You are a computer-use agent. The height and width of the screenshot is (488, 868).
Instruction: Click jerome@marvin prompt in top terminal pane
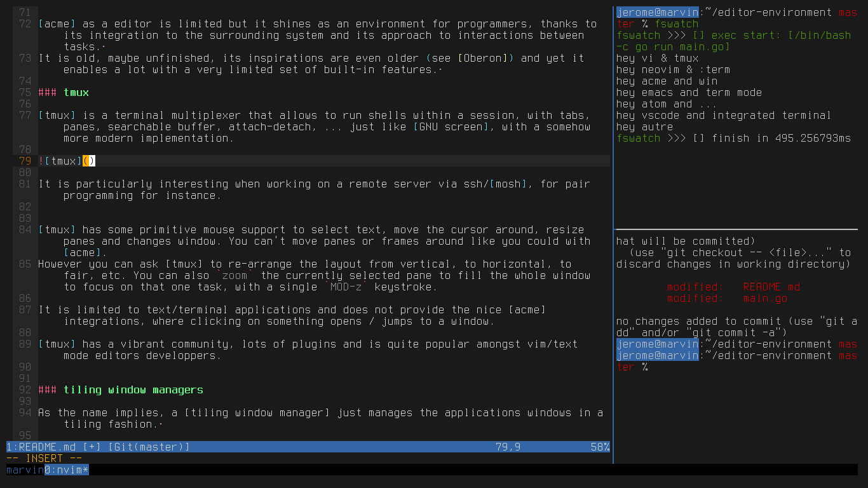pyautogui.click(x=658, y=12)
